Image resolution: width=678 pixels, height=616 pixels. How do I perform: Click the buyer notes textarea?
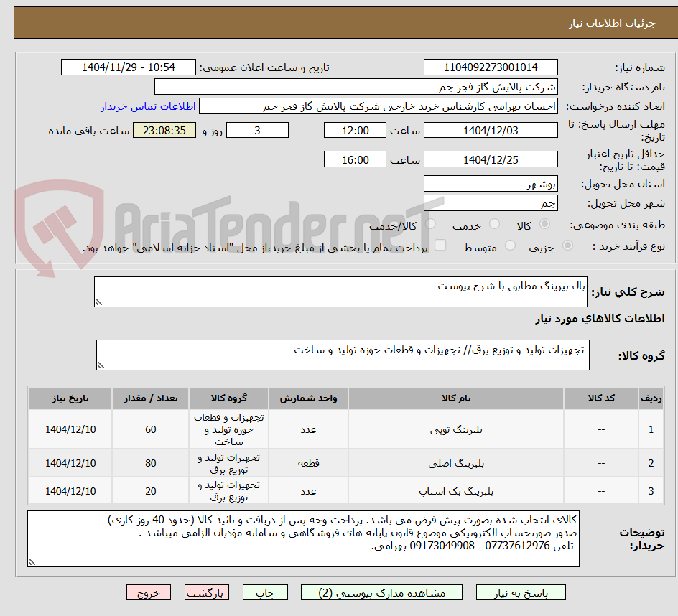point(303,538)
